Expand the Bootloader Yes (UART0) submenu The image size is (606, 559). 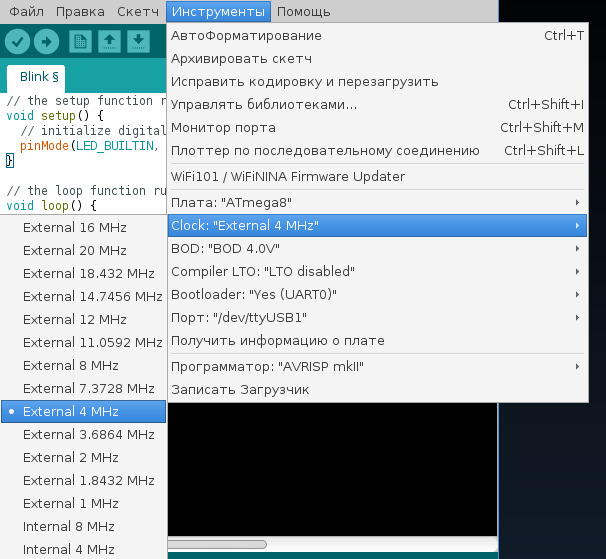(376, 294)
